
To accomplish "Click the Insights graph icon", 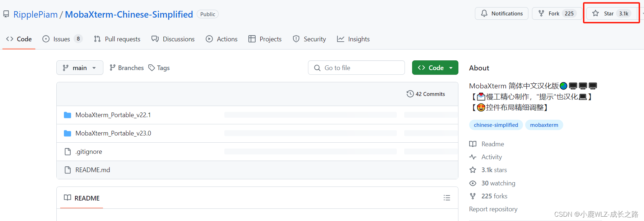I will tap(341, 39).
